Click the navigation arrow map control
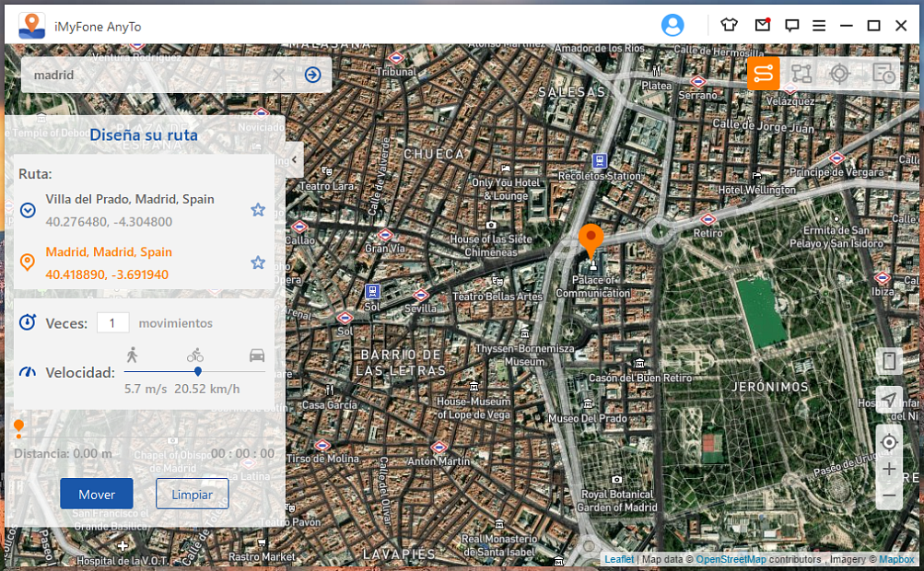The width and height of the screenshot is (924, 571). click(x=889, y=401)
